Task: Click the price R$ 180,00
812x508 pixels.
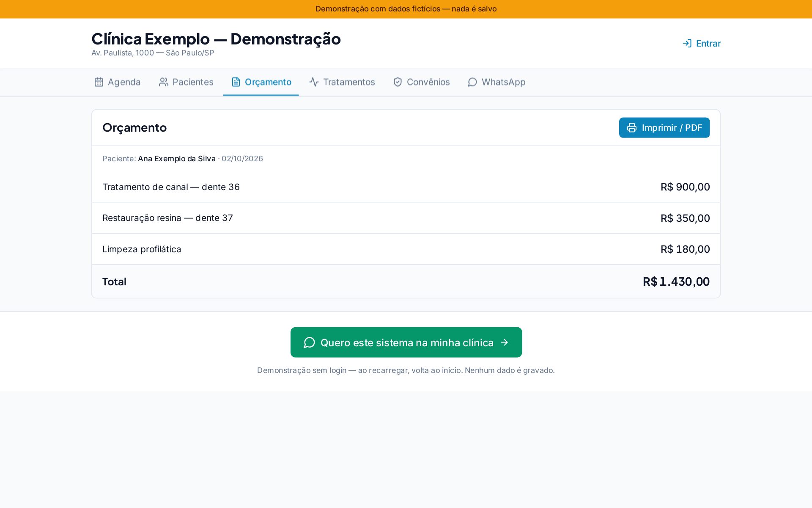Action: (685, 249)
